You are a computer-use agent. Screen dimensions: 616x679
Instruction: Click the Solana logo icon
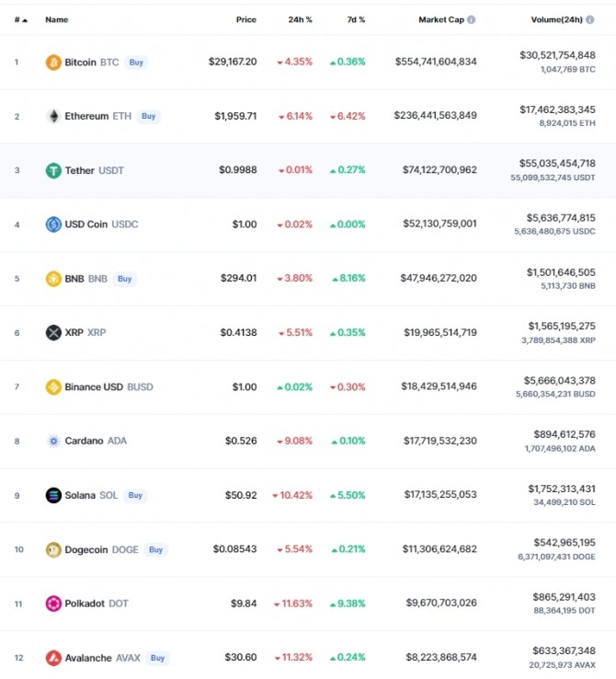pyautogui.click(x=53, y=495)
